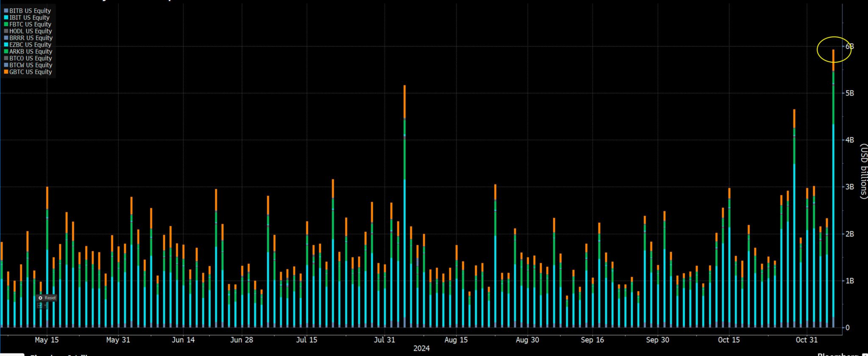The height and width of the screenshot is (356, 868).
Task: Click the EZBC US Equity legend icon
Action: 6,44
